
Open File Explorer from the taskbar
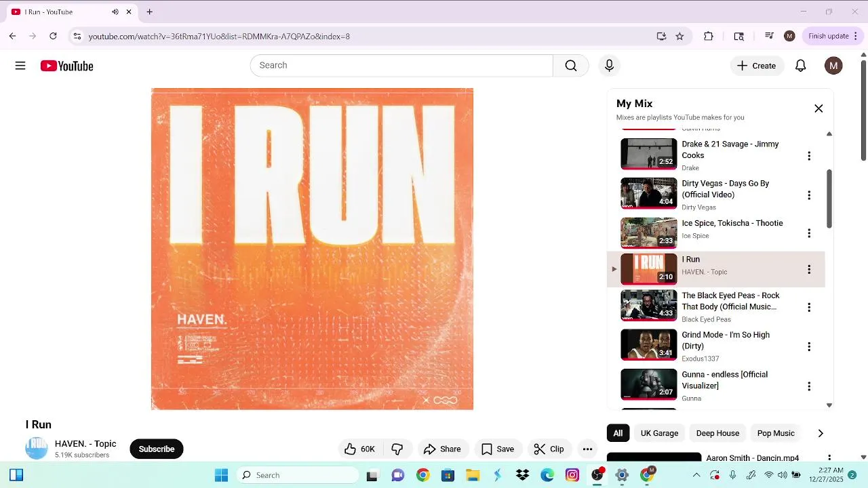tap(472, 475)
